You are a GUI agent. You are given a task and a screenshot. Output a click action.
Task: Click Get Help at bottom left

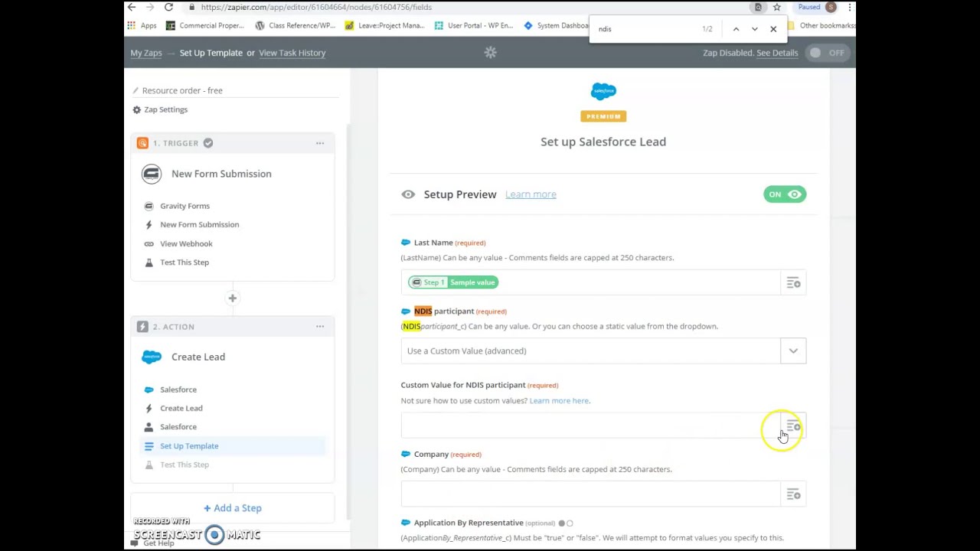point(153,543)
